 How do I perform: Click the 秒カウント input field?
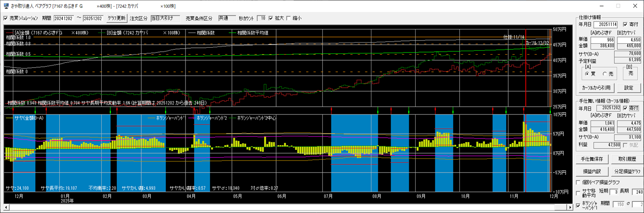click(x=261, y=19)
